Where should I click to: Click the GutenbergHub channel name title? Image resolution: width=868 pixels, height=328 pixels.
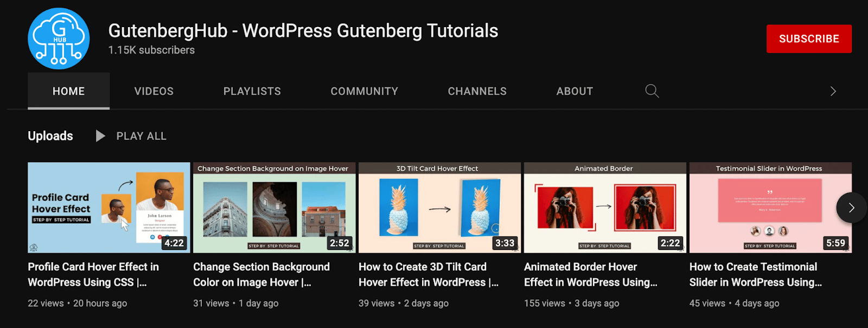(x=303, y=31)
